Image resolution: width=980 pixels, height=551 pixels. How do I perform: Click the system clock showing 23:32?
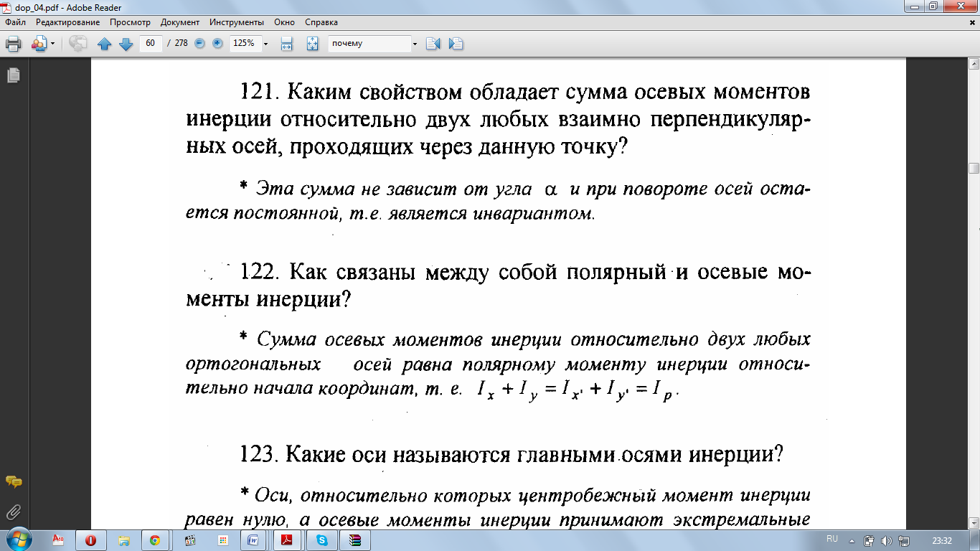pos(941,540)
